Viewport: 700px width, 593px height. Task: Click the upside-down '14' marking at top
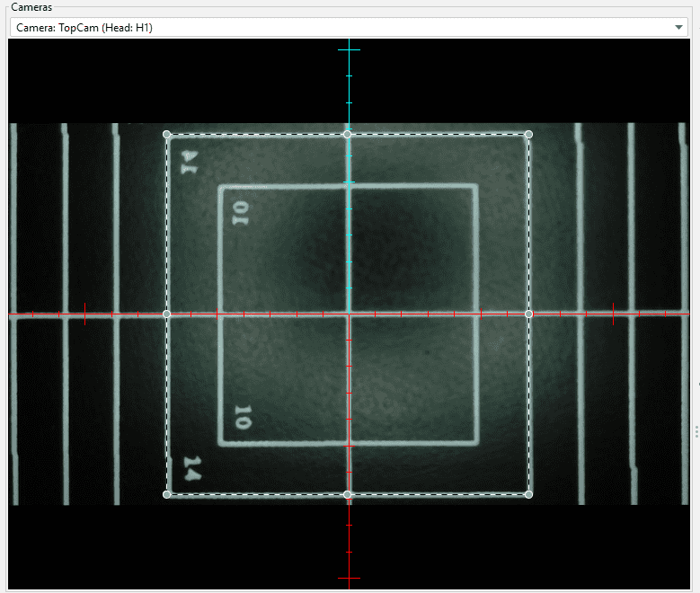[x=190, y=162]
